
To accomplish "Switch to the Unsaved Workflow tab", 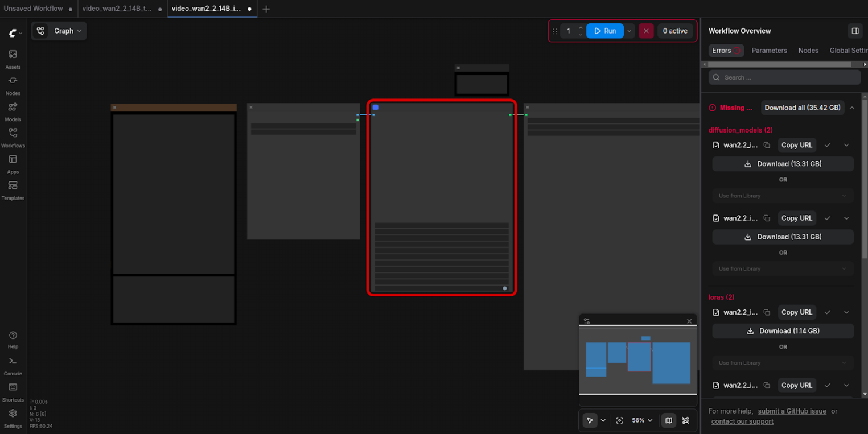I will [34, 9].
